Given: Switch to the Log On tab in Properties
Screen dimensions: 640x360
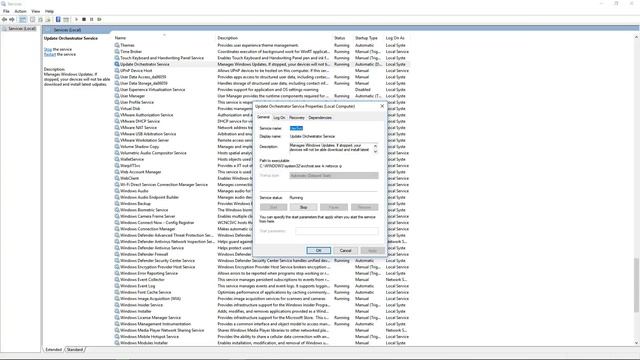Looking at the screenshot, I should coord(280,118).
